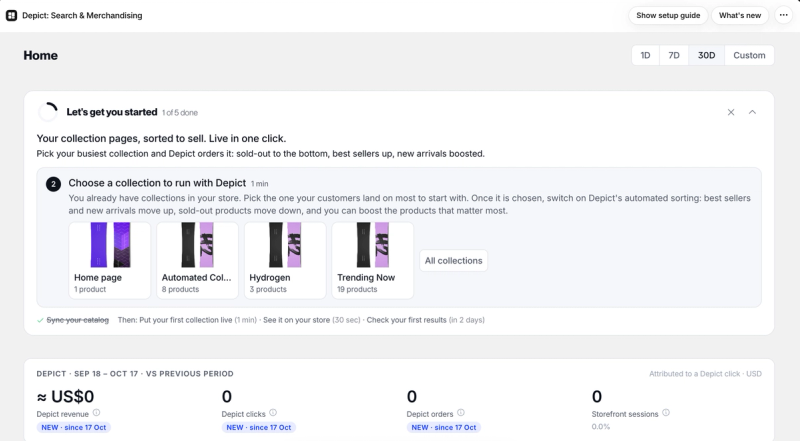This screenshot has height=441, width=800.
Task: Open the Custom date range option
Action: tap(749, 55)
